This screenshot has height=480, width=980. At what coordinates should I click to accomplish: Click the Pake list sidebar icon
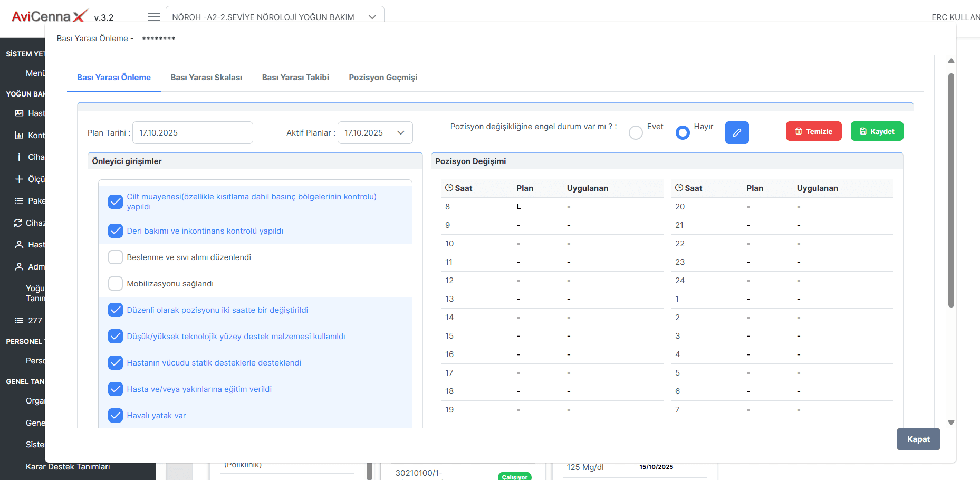tap(19, 201)
